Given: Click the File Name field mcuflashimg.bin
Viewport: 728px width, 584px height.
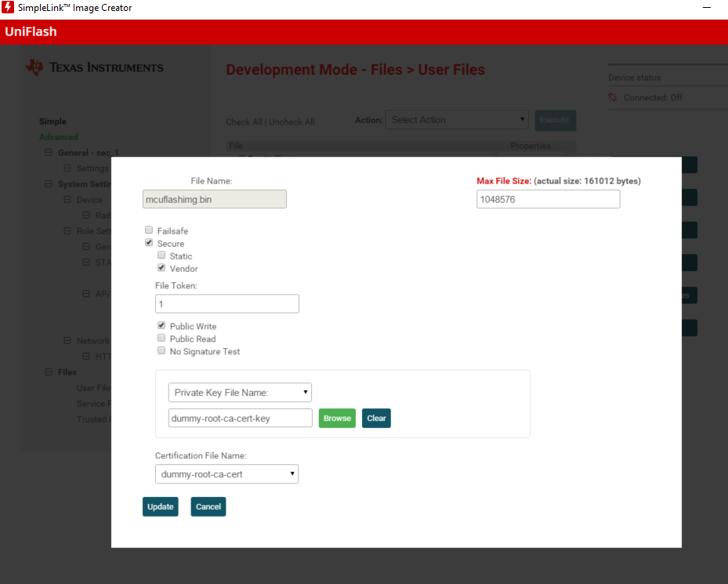Looking at the screenshot, I should (215, 199).
